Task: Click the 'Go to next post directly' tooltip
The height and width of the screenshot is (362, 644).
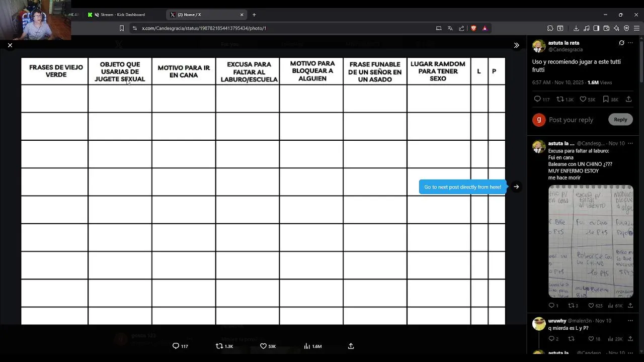Action: pyautogui.click(x=462, y=187)
